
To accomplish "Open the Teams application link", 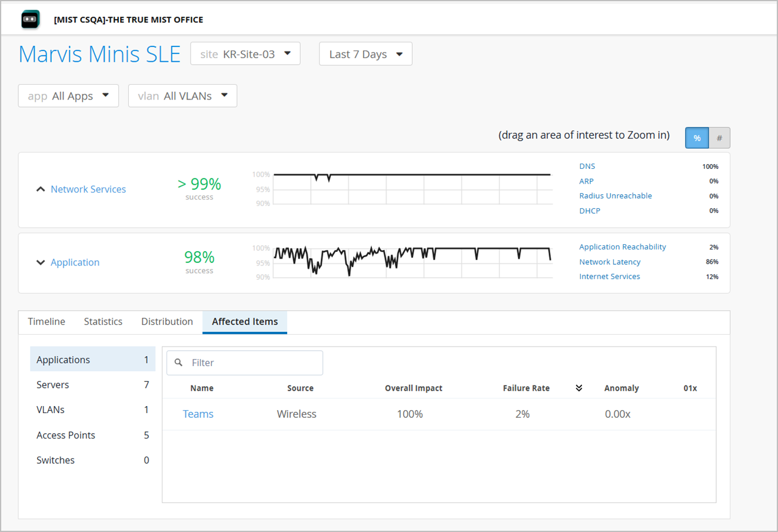I will coord(198,414).
